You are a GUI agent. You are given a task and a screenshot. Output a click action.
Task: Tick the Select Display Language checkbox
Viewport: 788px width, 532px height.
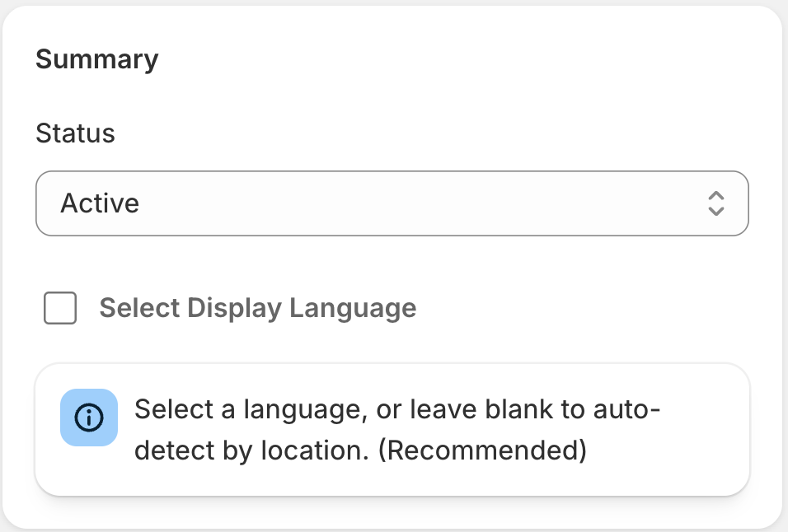point(60,308)
